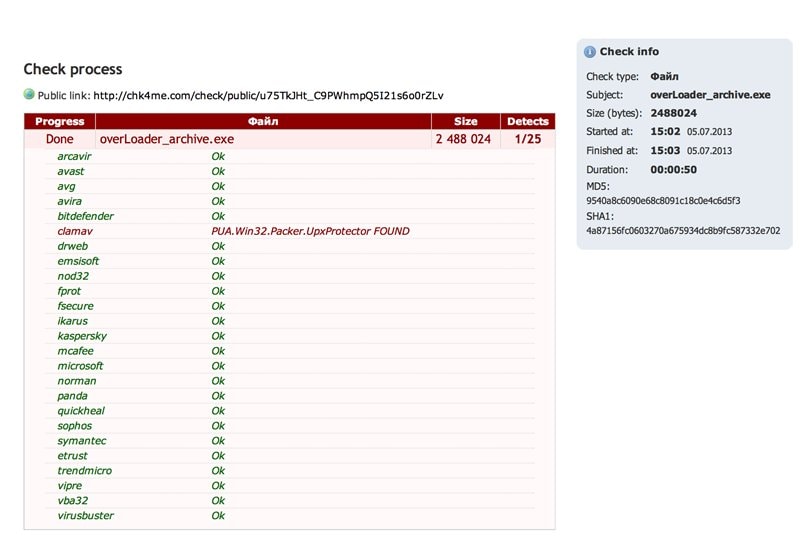
Task: Click the PUA.Win32.Packer.UpxProtector FOUND result
Action: [x=310, y=231]
